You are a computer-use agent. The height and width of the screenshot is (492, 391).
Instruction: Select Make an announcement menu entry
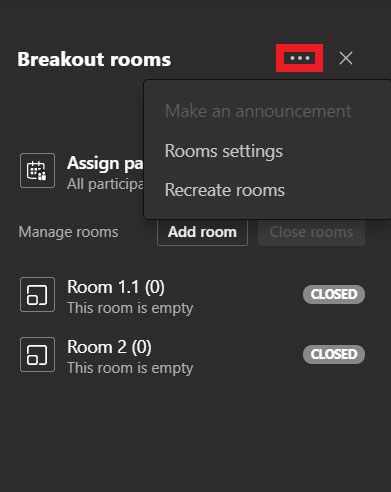pos(258,111)
